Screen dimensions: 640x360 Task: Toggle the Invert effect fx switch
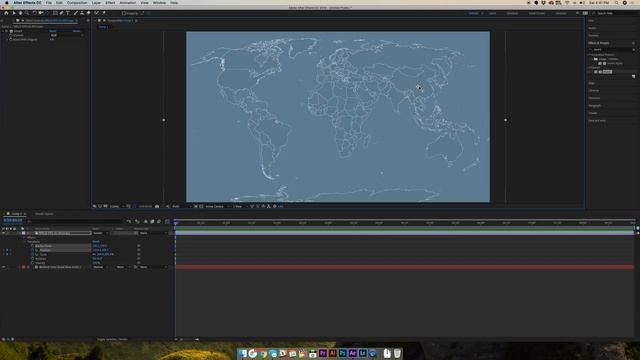coord(7,31)
